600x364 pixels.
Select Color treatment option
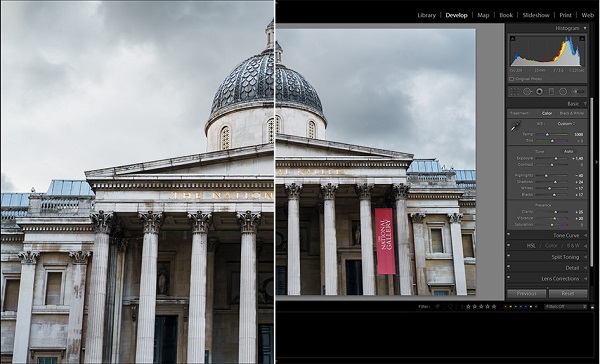(547, 113)
